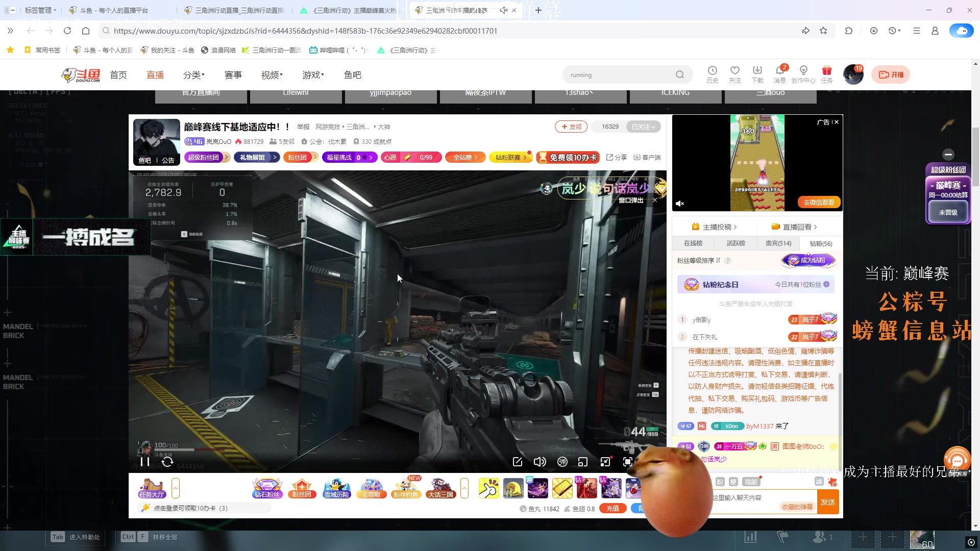Open 任务大厅 task hall icon
Screen dimensions: 980x551
pos(152,488)
